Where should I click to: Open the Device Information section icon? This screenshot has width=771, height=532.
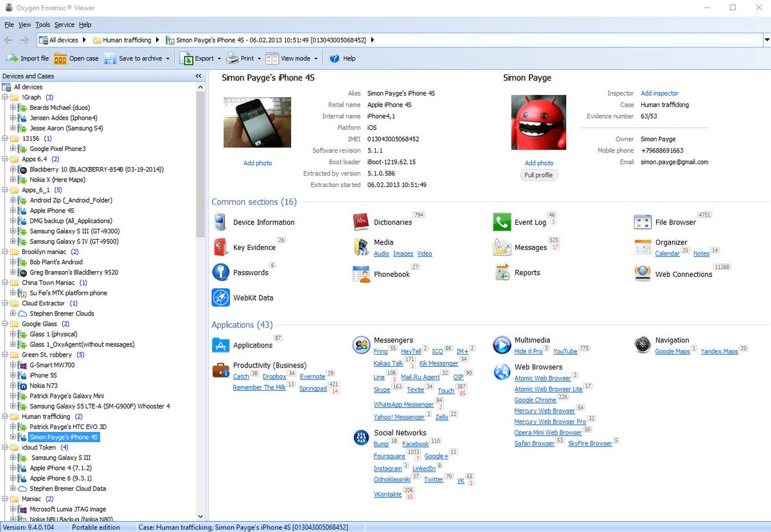(x=220, y=222)
